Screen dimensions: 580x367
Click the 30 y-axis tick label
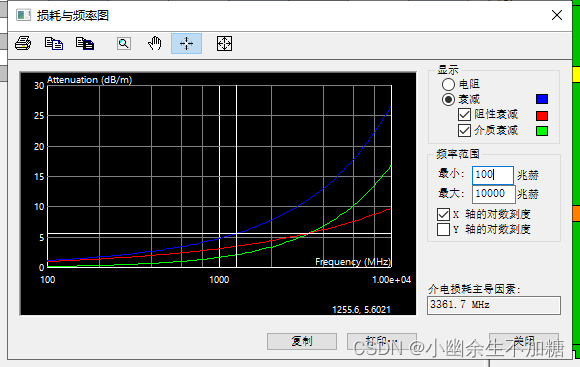39,86
